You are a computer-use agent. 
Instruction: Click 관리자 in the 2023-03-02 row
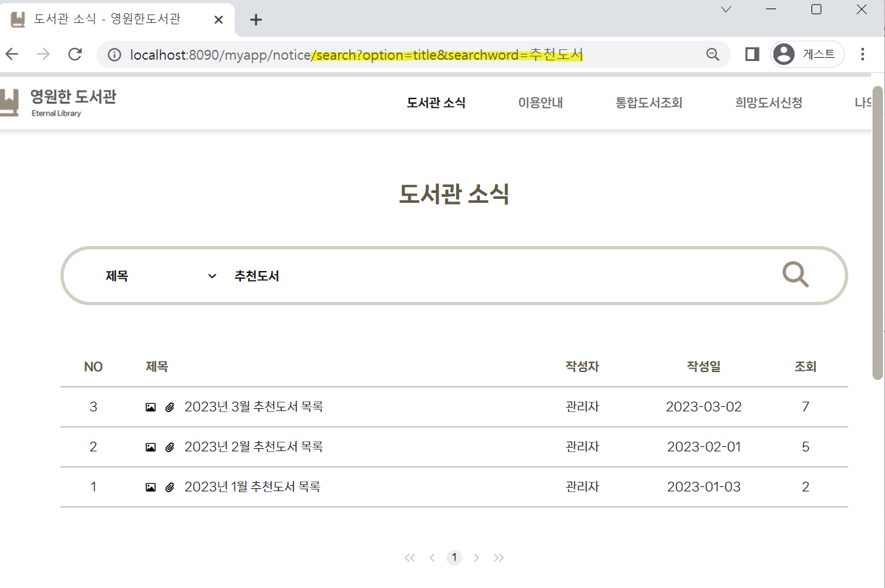582,407
